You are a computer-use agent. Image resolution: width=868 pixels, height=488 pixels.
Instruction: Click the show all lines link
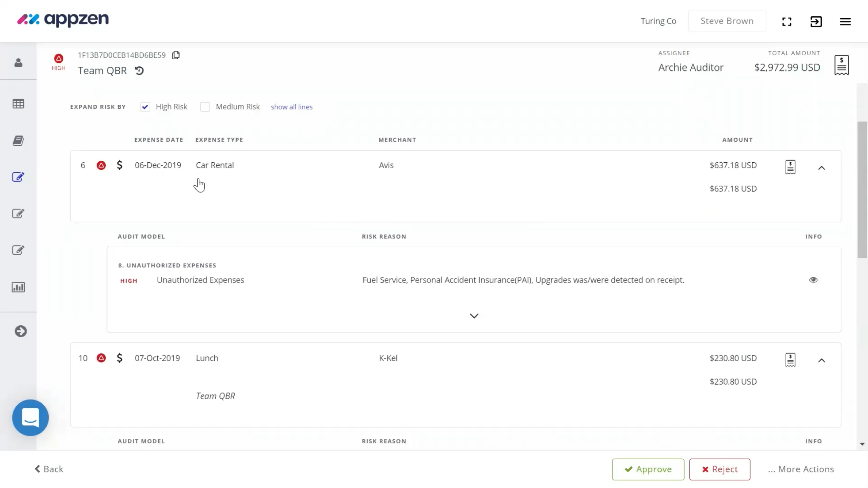pyautogui.click(x=291, y=106)
